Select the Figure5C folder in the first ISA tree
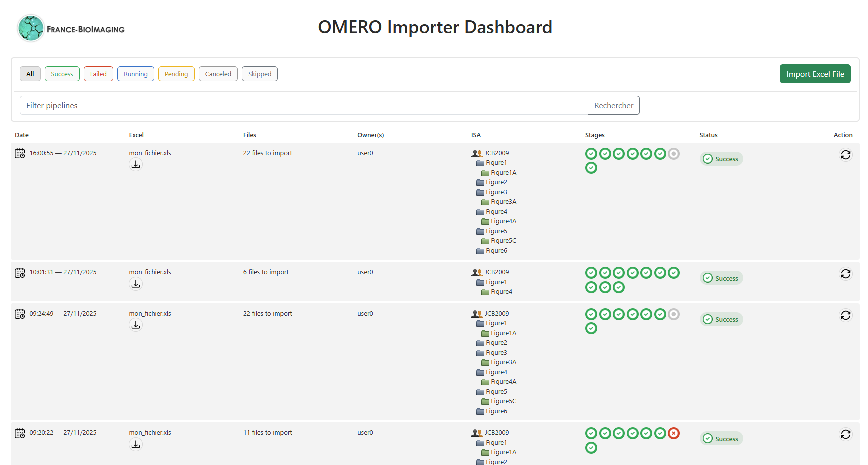 (503, 240)
